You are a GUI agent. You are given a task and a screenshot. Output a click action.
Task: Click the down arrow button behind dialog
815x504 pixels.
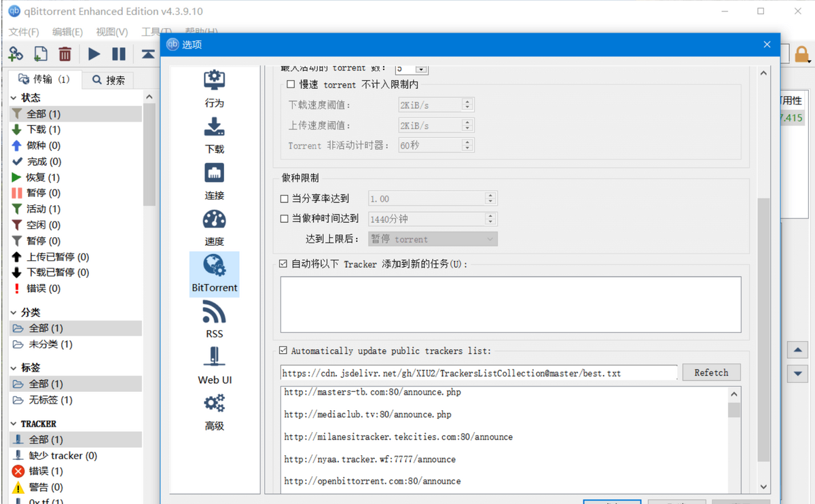[x=797, y=373]
